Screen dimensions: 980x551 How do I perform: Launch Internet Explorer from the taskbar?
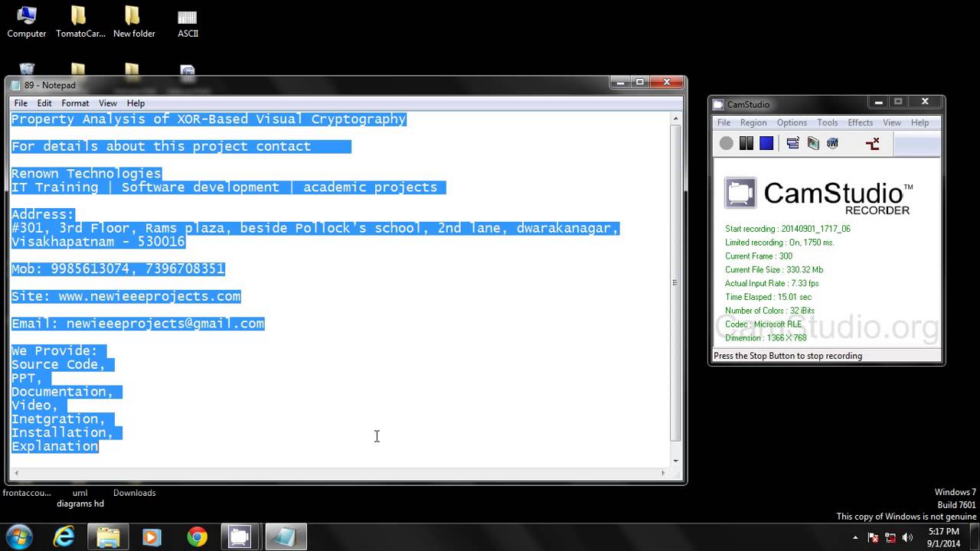(x=64, y=537)
